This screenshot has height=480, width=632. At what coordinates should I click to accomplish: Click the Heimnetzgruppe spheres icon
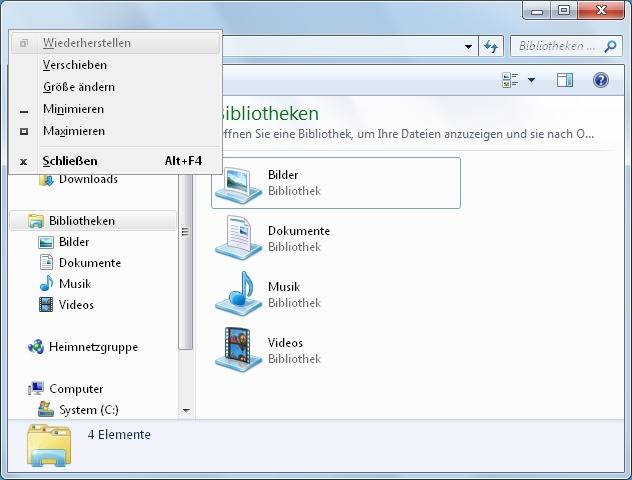pyautogui.click(x=36, y=347)
